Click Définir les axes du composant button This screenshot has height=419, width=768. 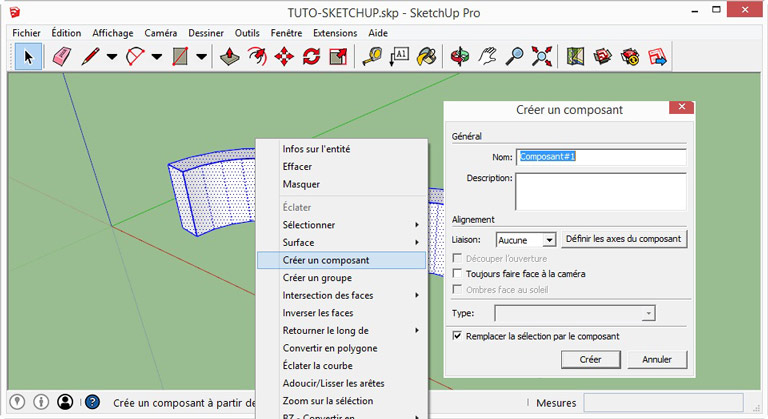pyautogui.click(x=624, y=239)
